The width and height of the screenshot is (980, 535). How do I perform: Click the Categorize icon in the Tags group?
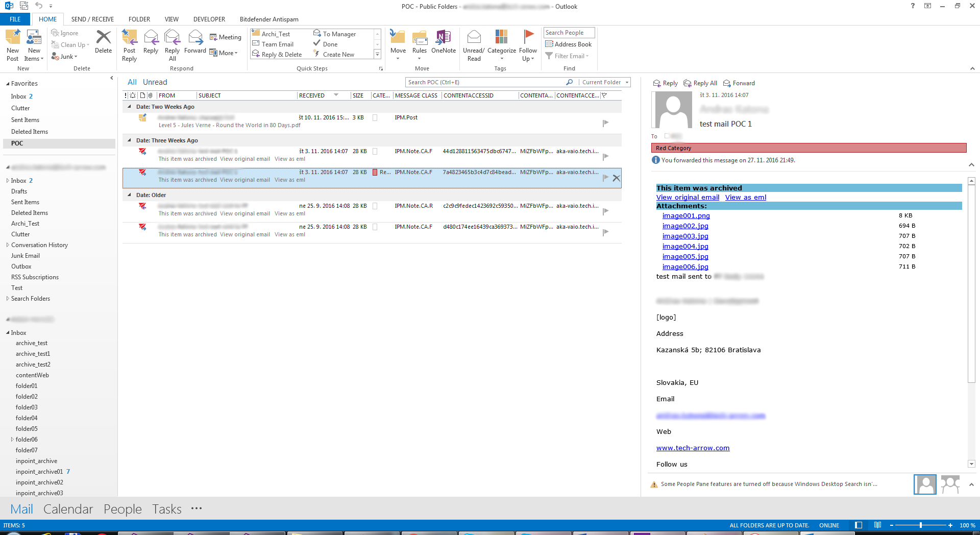pyautogui.click(x=501, y=38)
